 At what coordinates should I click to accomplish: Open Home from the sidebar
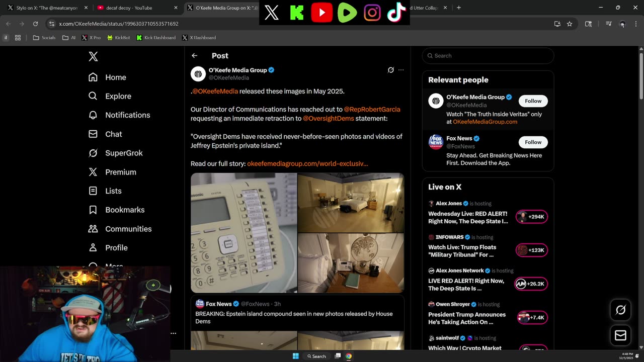click(x=107, y=77)
